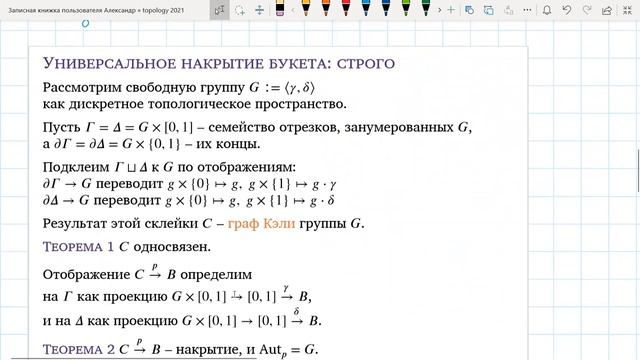Pick the Eraser tool
Image resolution: width=640 pixels, height=360 pixels.
(280, 8)
